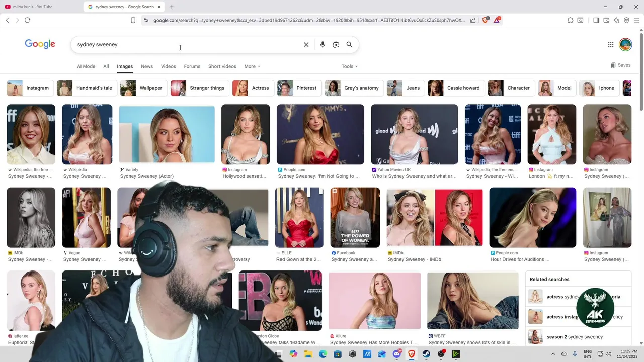
Task: Bookmark this page with the bookmark icon
Action: click(x=133, y=20)
